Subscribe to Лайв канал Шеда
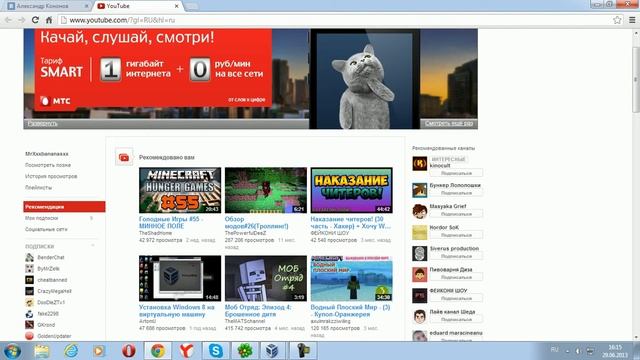640x360 pixels. click(456, 320)
